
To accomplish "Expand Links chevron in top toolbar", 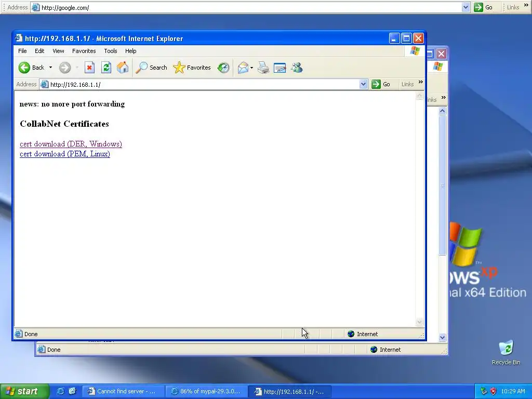I will 526,5.
